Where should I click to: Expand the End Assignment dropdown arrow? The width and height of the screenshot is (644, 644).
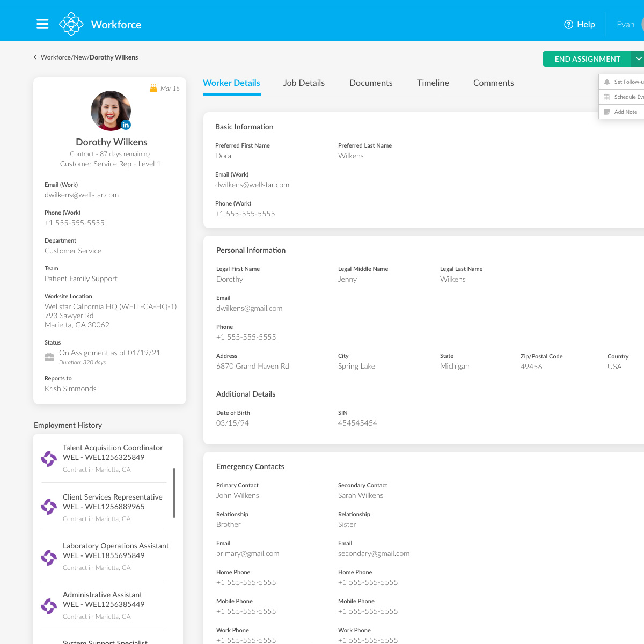point(638,59)
